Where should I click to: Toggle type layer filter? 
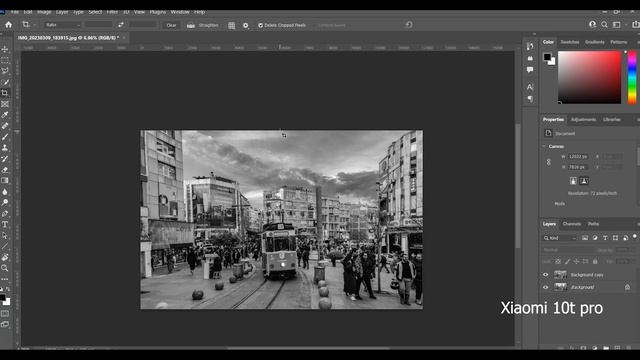605,238
